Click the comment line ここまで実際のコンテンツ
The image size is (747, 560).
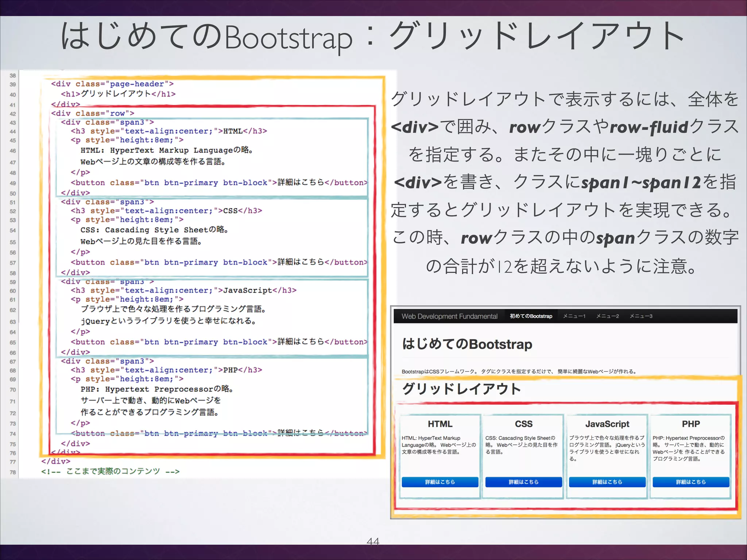click(x=111, y=471)
